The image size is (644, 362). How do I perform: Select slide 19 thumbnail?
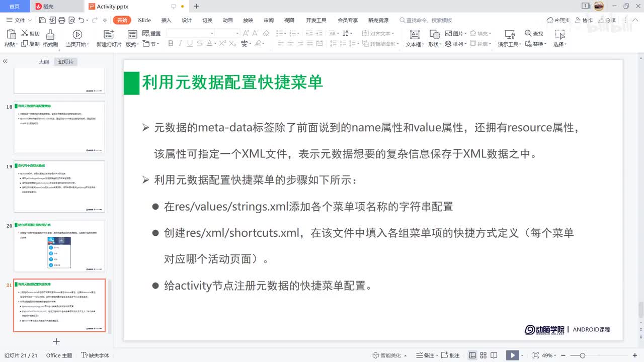coord(59,187)
